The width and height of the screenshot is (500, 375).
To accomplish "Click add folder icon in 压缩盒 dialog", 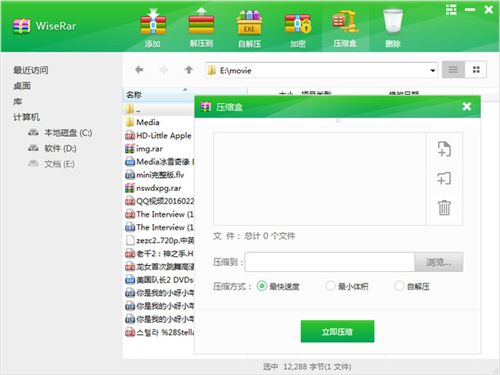I will point(444,178).
